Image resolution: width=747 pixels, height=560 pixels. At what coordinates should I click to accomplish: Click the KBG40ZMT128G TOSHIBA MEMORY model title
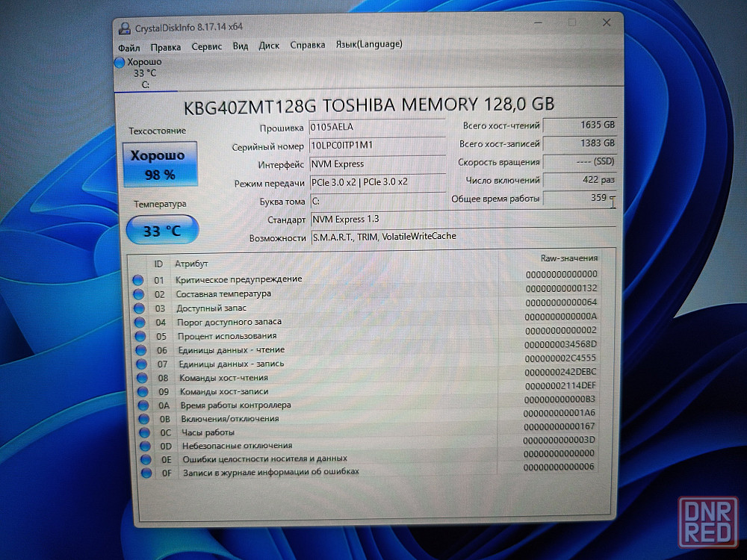pyautogui.click(x=369, y=105)
